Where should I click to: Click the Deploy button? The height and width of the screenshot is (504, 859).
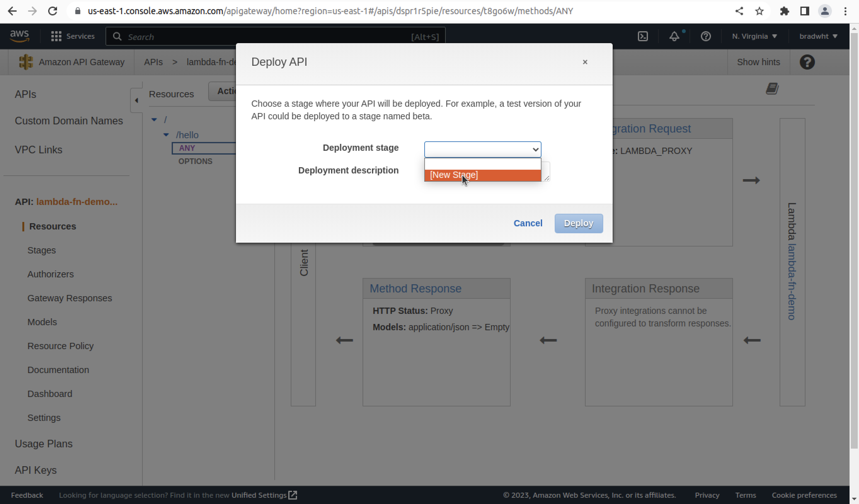pos(578,224)
